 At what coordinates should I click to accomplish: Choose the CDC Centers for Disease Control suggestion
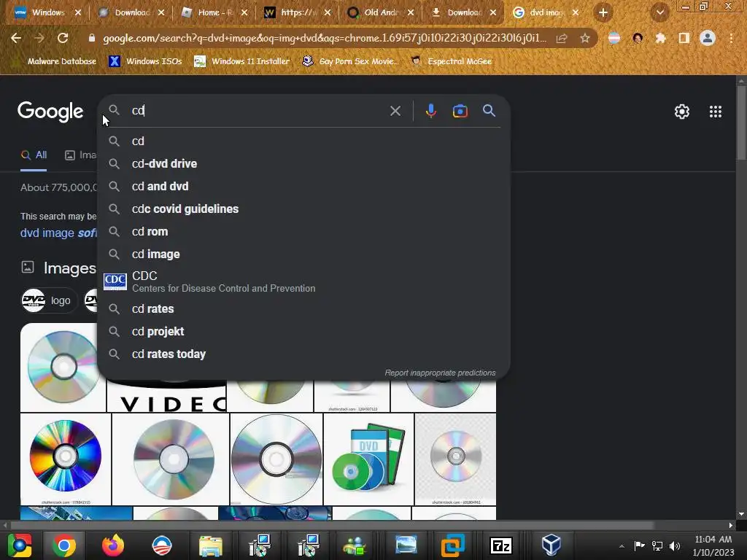[303, 281]
